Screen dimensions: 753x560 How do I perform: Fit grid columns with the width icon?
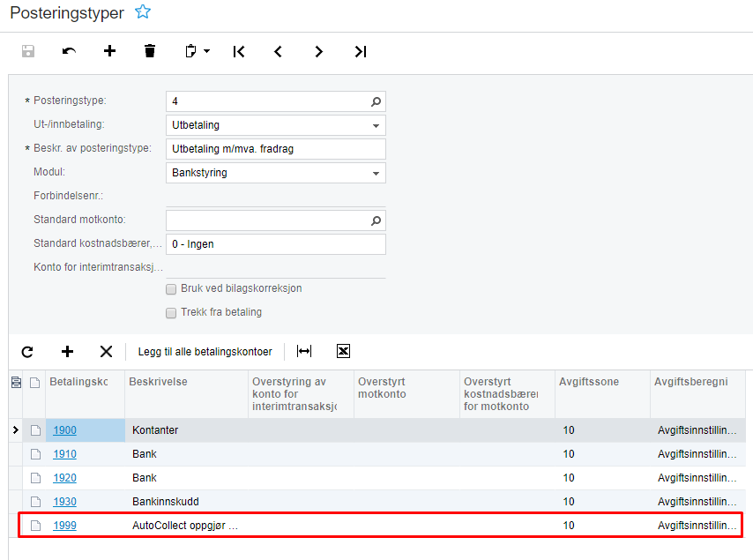[304, 351]
